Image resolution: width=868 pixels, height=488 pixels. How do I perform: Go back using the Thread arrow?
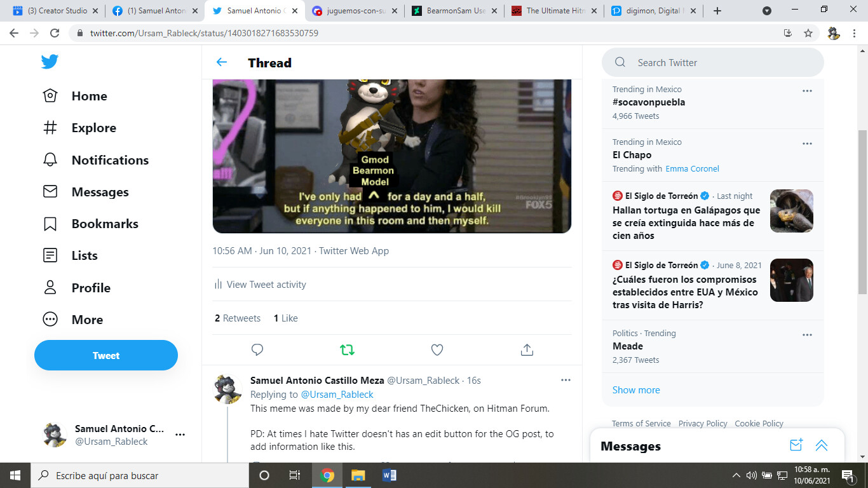[x=222, y=62]
